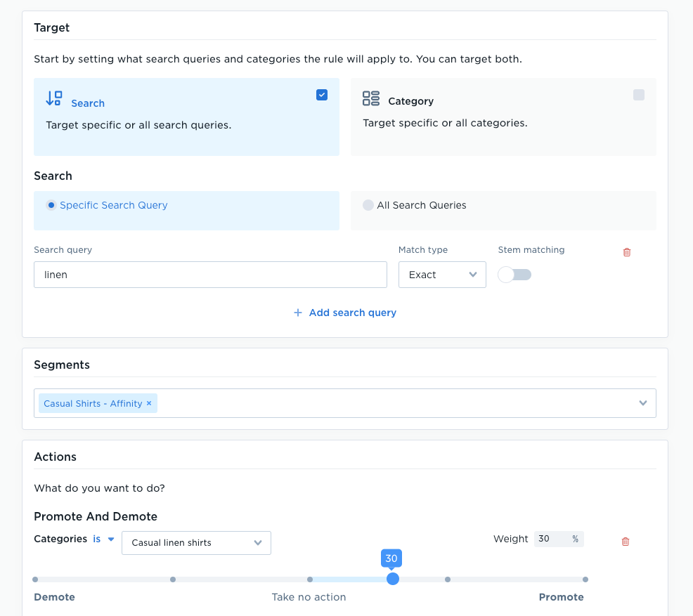Click the Add search query link
The width and height of the screenshot is (693, 616).
pyautogui.click(x=352, y=313)
